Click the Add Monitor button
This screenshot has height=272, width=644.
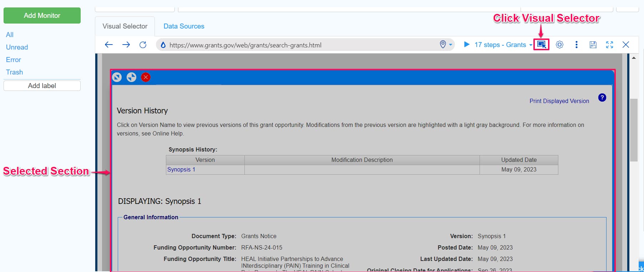pos(42,16)
